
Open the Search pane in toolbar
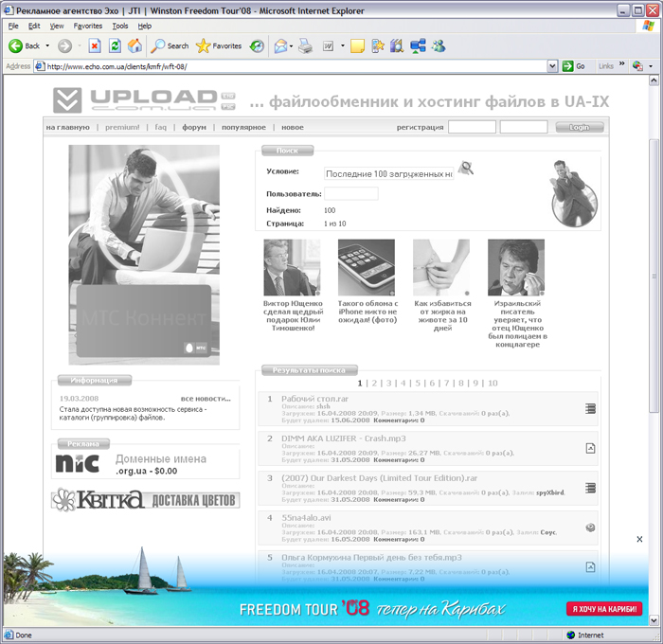click(x=170, y=45)
